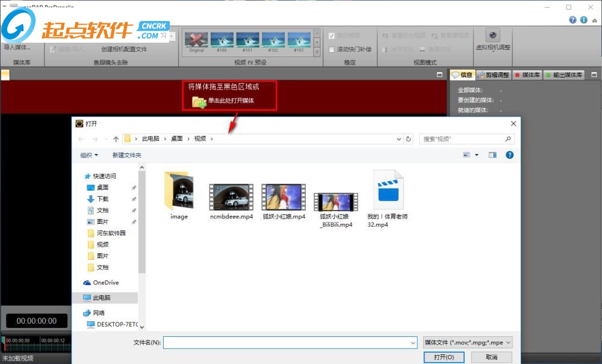Click the 00:00:00:00 timecode display
The height and width of the screenshot is (364, 602).
coord(37,321)
